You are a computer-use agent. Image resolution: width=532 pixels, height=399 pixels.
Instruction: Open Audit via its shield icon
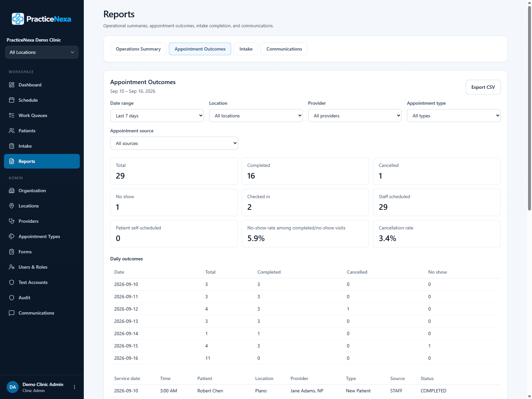point(12,298)
